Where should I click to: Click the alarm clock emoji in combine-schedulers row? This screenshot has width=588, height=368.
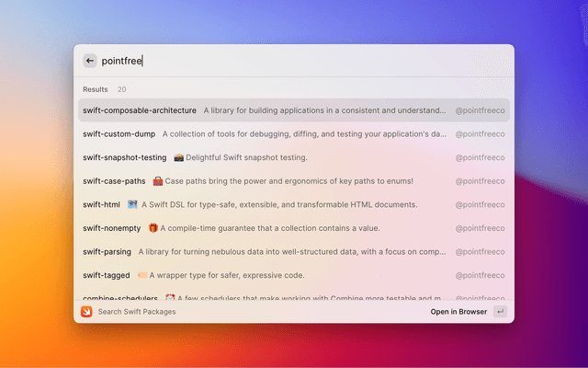point(170,298)
